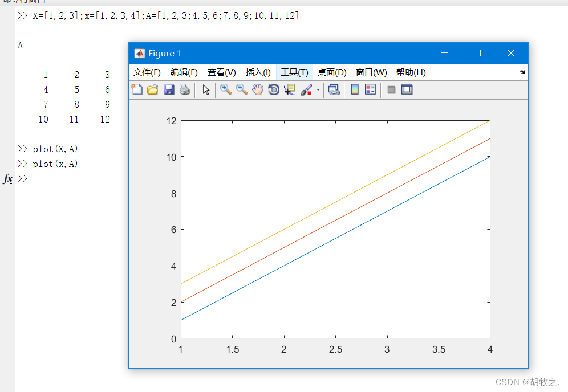Insert a colorbar via toolbar icon
Screen dimensions: 568x392
tap(355, 89)
